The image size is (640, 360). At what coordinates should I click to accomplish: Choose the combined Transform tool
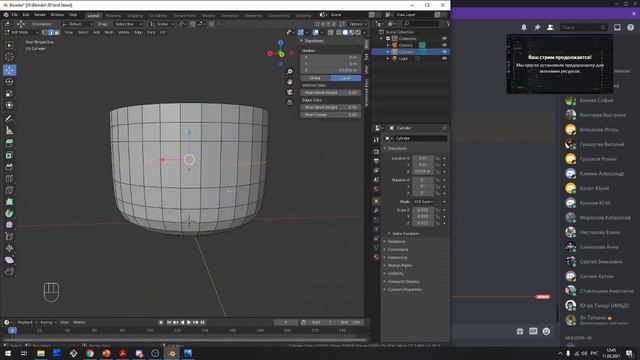[9, 105]
